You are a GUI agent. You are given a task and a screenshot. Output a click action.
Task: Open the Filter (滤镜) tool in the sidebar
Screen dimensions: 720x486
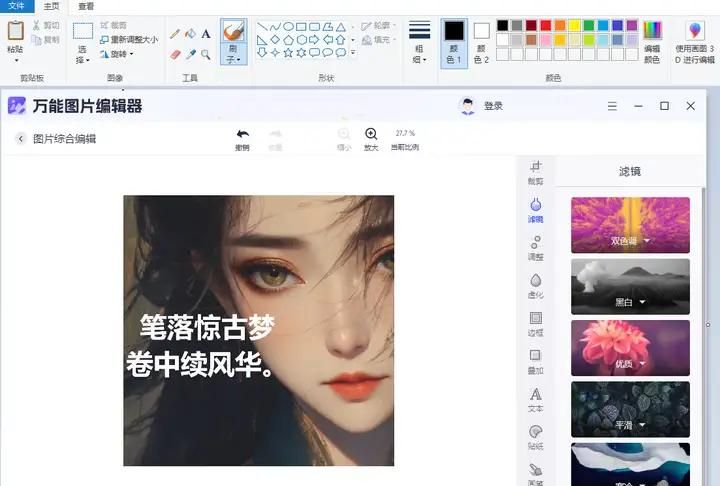535,210
